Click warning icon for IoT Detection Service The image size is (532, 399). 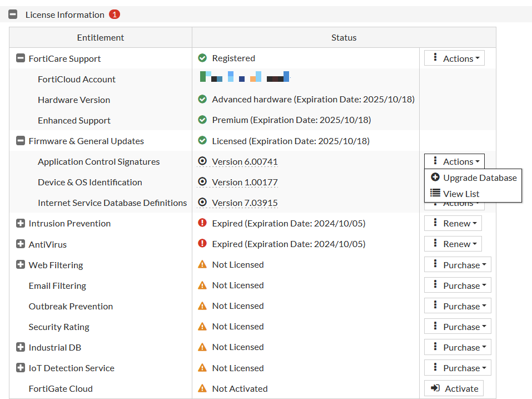point(202,367)
